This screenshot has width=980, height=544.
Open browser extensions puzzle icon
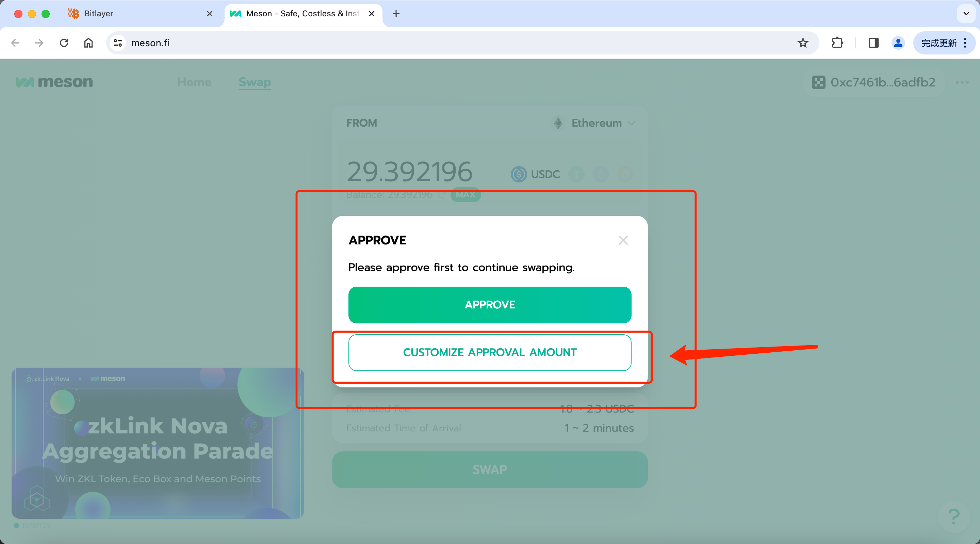click(x=837, y=43)
